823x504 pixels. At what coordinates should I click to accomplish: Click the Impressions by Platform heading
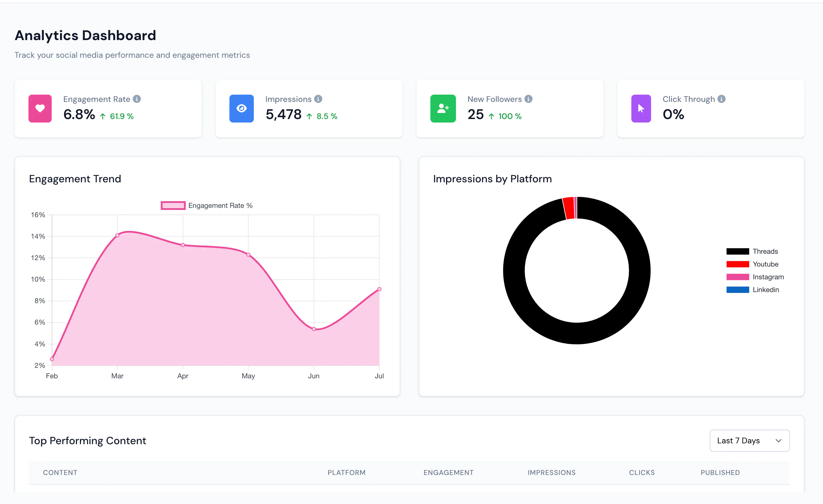point(492,179)
